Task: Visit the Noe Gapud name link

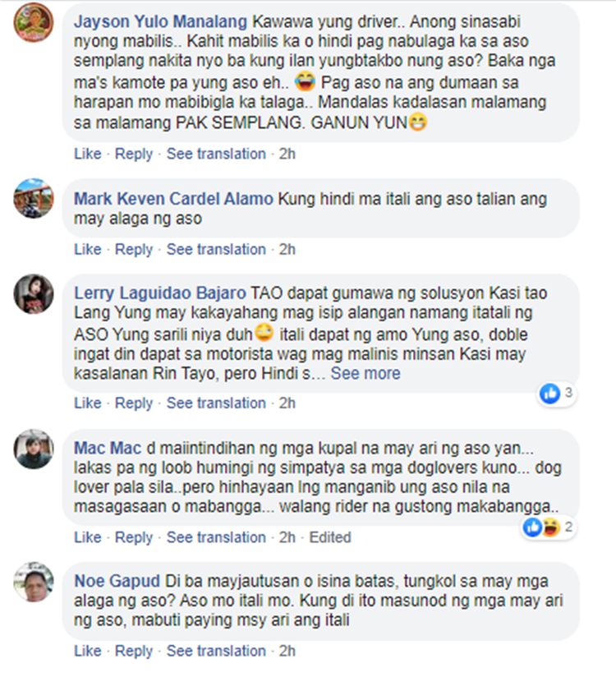Action: pos(117,581)
